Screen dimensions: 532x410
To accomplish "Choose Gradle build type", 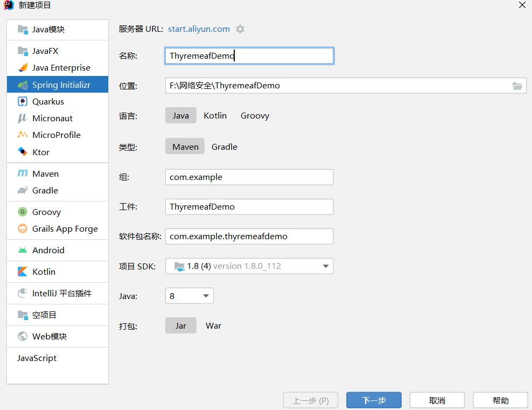I will click(224, 147).
